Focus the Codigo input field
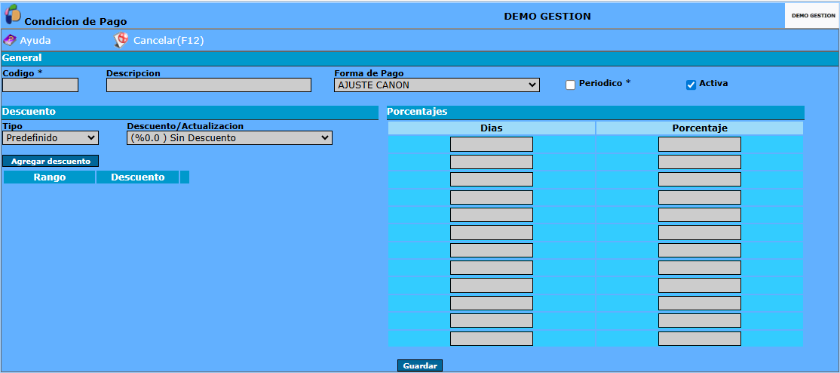840x373 pixels. tap(40, 85)
